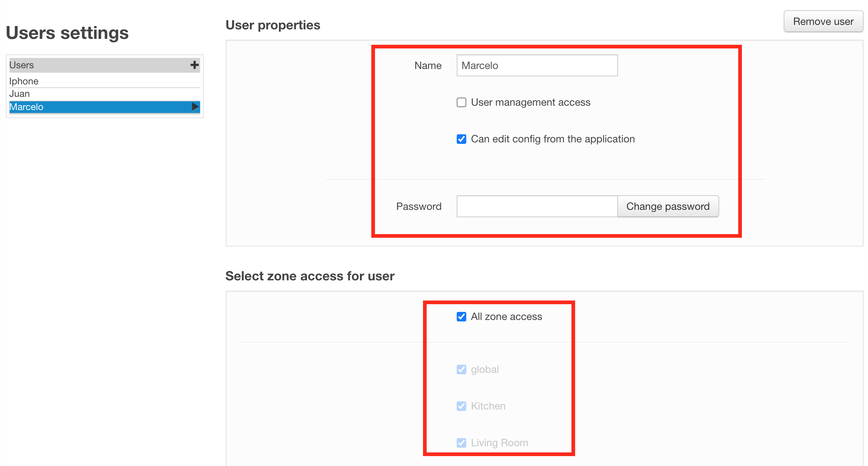Toggle the All zone access checkbox

(461, 317)
